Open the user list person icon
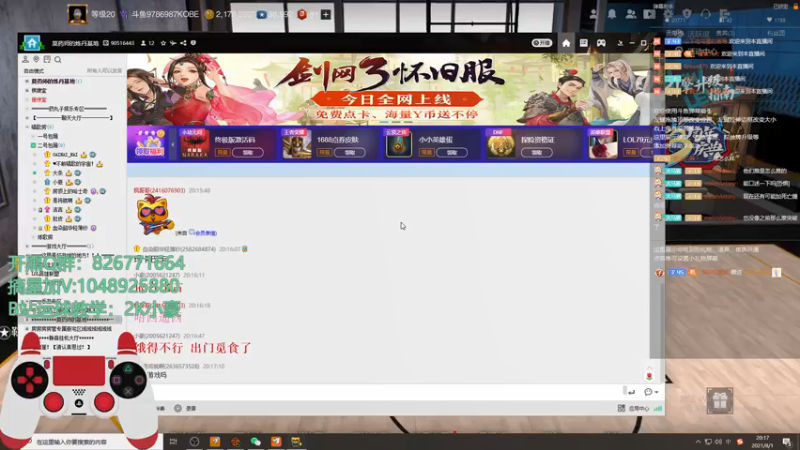This screenshot has height=450, width=800. pos(25,60)
